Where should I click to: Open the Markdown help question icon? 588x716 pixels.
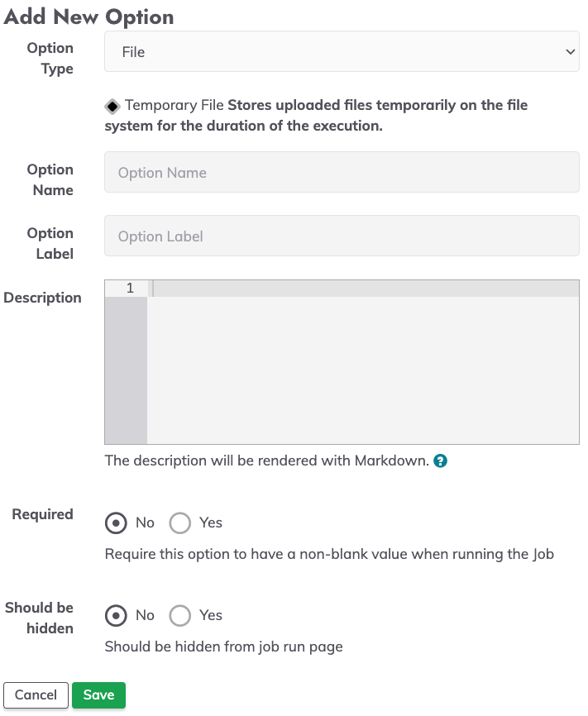(x=440, y=461)
